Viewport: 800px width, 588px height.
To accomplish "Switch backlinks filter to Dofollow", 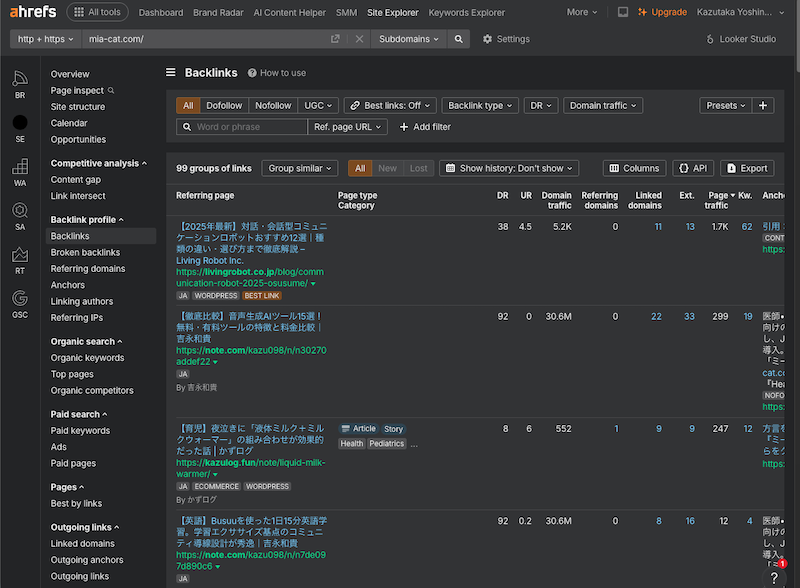I will coord(224,105).
